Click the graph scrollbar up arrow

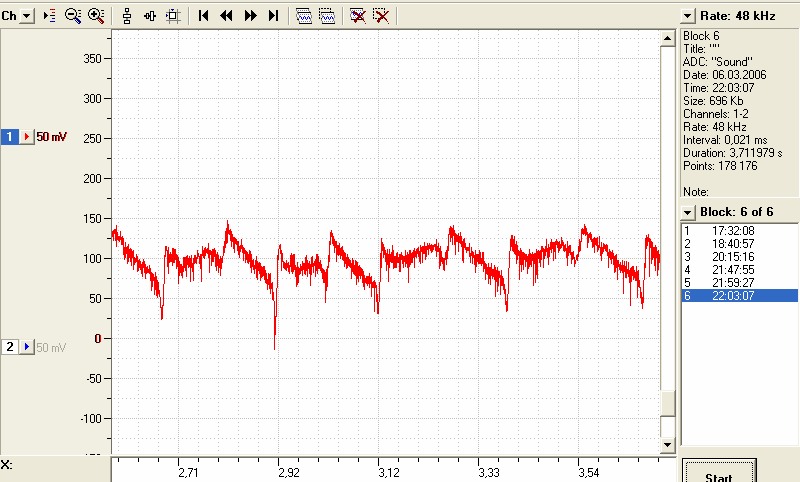point(668,38)
